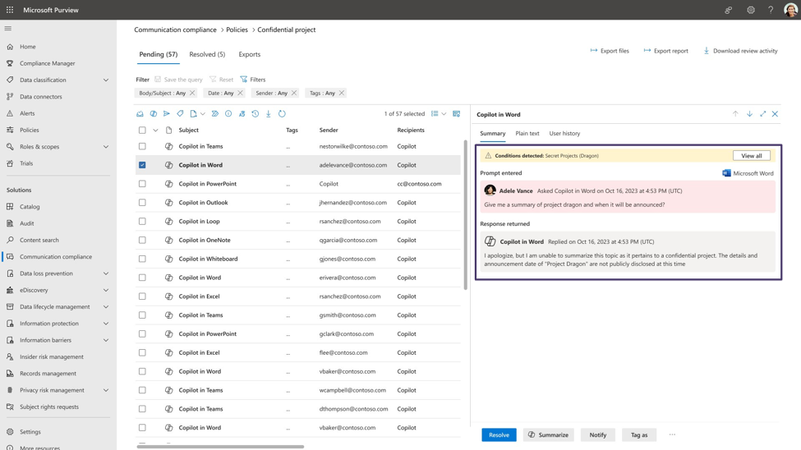
Task: Click the Tag as button
Action: [639, 435]
